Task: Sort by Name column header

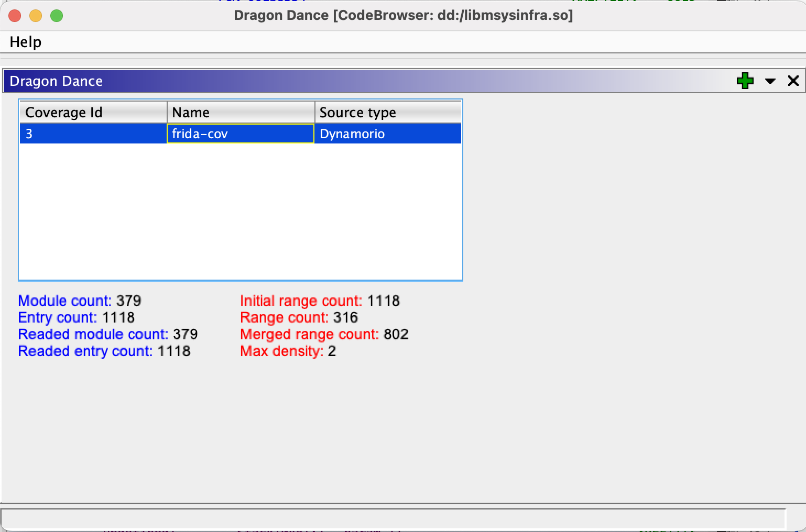Action: (x=241, y=113)
